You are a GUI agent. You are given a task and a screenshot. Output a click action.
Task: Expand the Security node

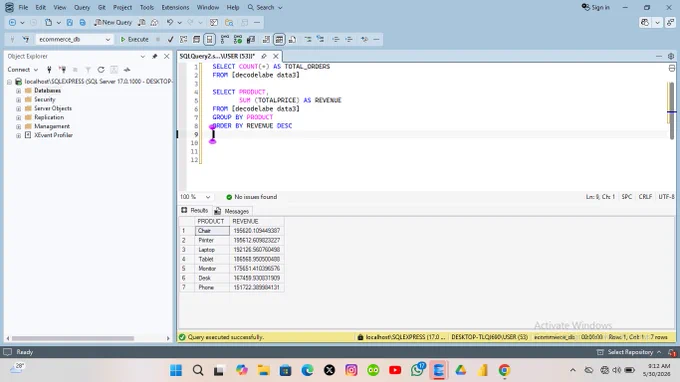point(18,100)
